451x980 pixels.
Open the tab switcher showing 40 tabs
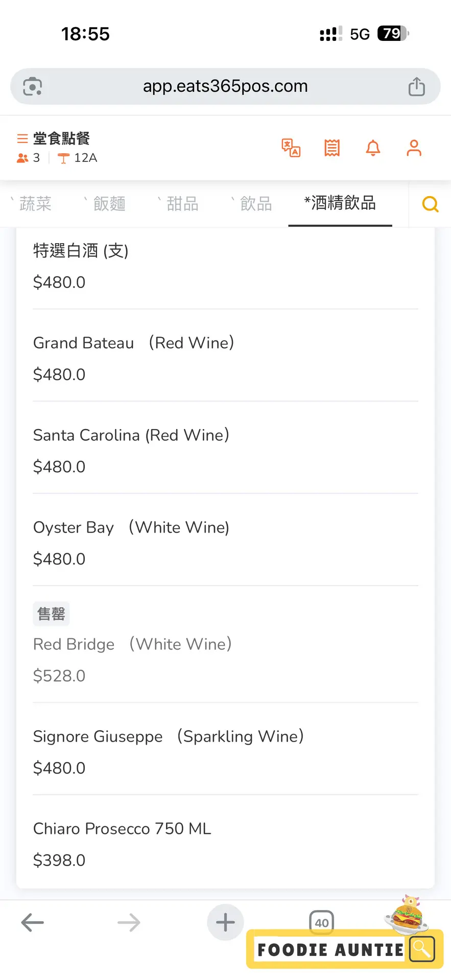(x=321, y=922)
